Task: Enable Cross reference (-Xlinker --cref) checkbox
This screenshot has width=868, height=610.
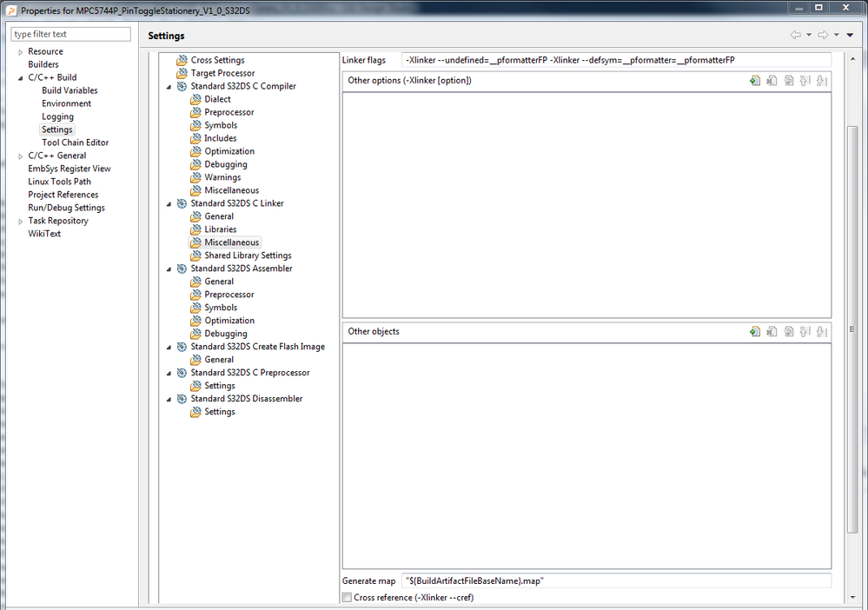Action: (x=347, y=597)
